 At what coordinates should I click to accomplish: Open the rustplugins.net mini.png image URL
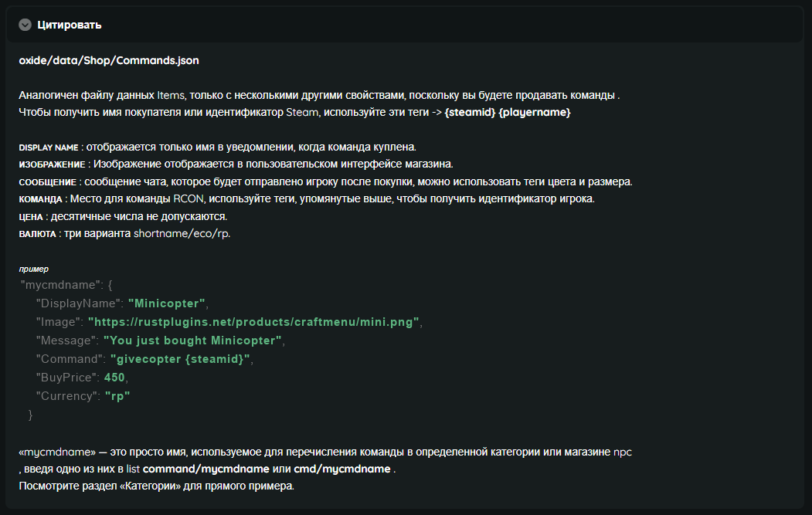click(253, 321)
